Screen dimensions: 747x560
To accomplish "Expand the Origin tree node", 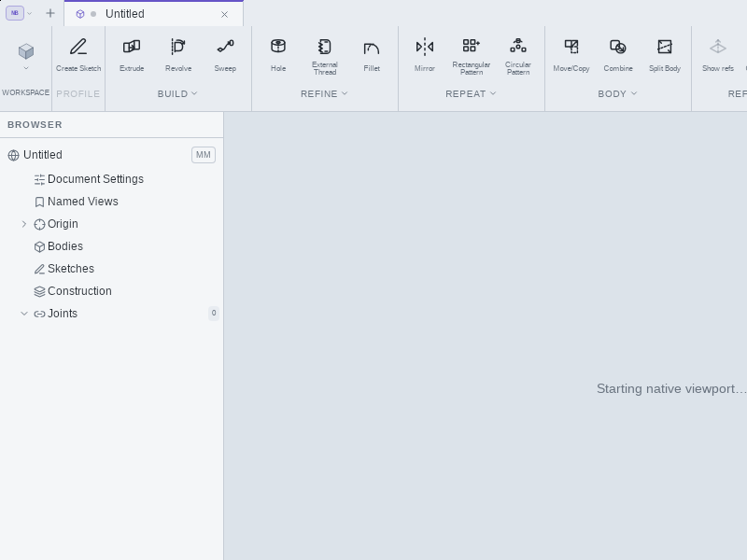I will pyautogui.click(x=24, y=224).
